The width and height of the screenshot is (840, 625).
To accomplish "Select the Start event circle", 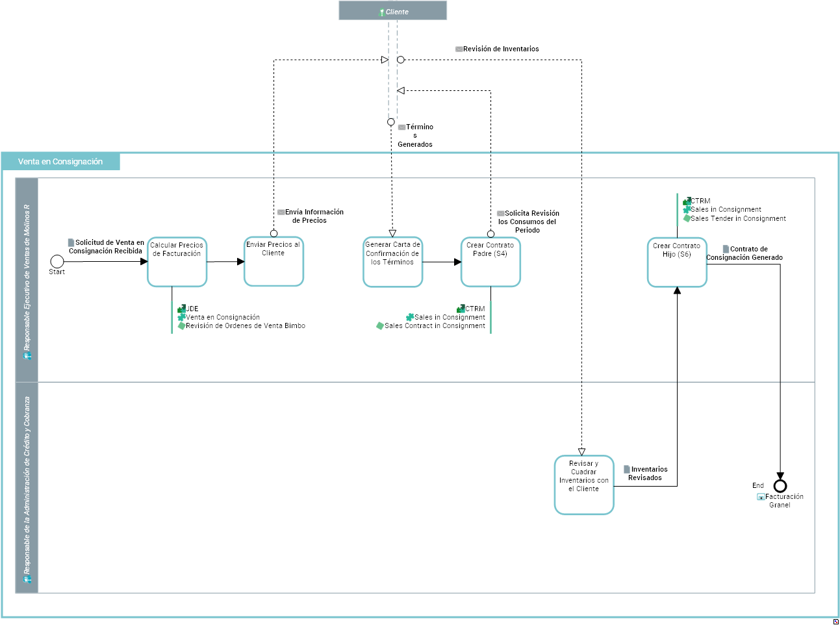I will 57,261.
